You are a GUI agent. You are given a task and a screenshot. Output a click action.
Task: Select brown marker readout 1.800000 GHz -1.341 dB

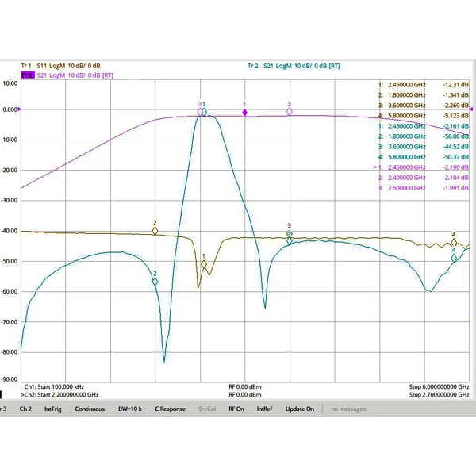point(423,95)
